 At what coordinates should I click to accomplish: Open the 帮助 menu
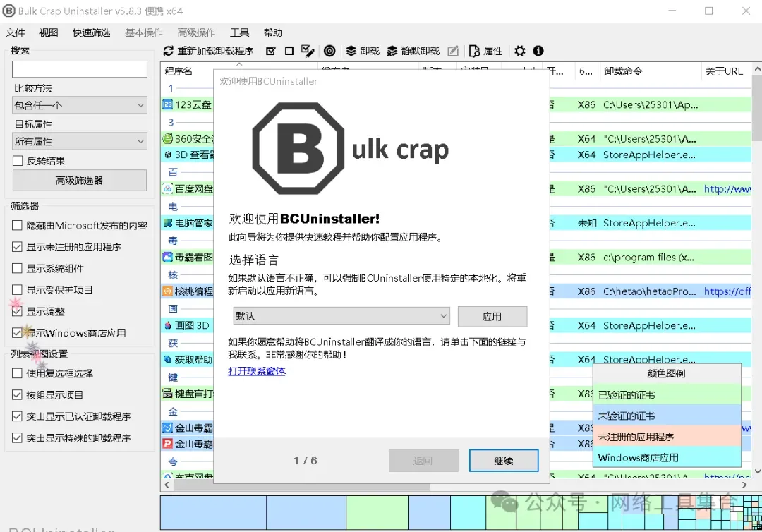coord(272,32)
